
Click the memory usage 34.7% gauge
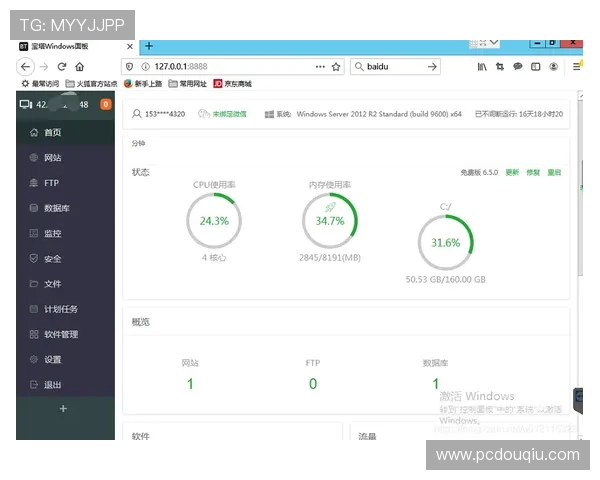pyautogui.click(x=330, y=221)
